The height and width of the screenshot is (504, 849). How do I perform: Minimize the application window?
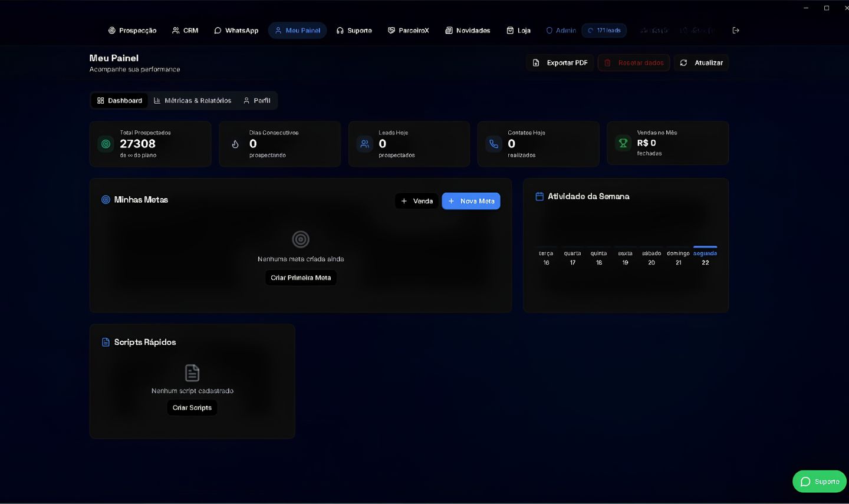click(806, 8)
